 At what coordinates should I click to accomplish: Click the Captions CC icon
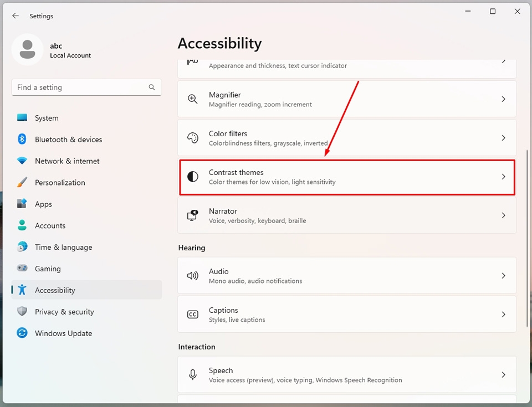tap(193, 315)
